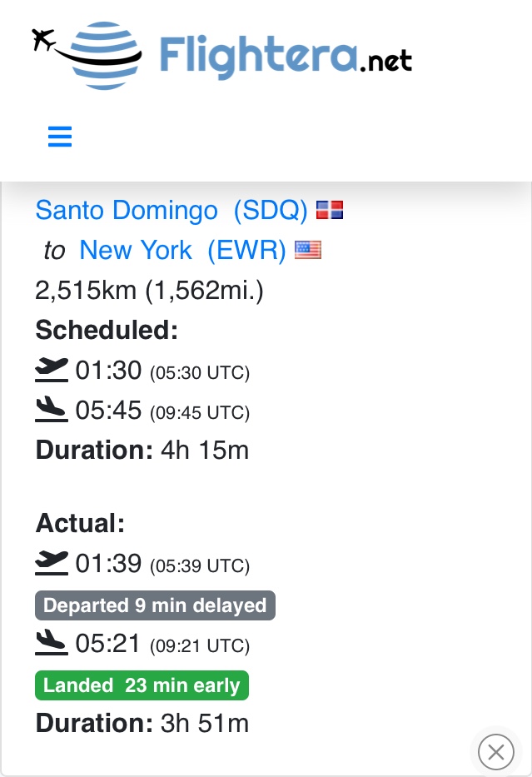Open the New York (EWR) airport link
The height and width of the screenshot is (777, 532).
pyautogui.click(x=182, y=250)
